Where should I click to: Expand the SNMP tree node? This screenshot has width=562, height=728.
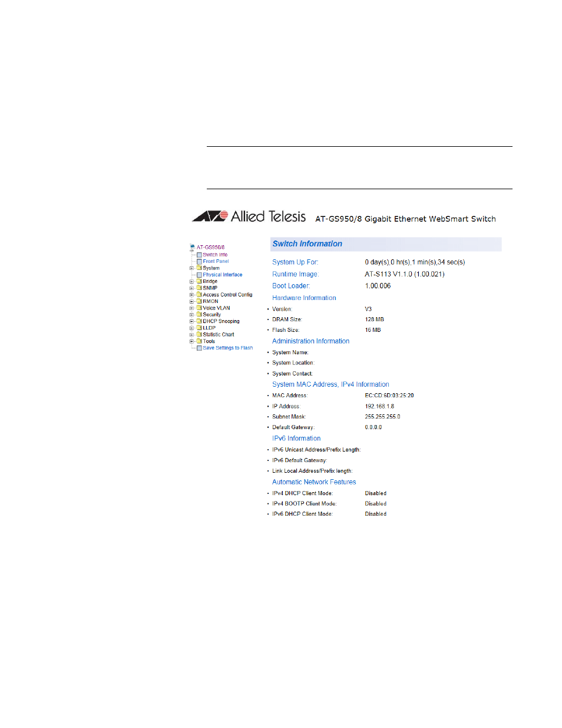click(x=191, y=288)
